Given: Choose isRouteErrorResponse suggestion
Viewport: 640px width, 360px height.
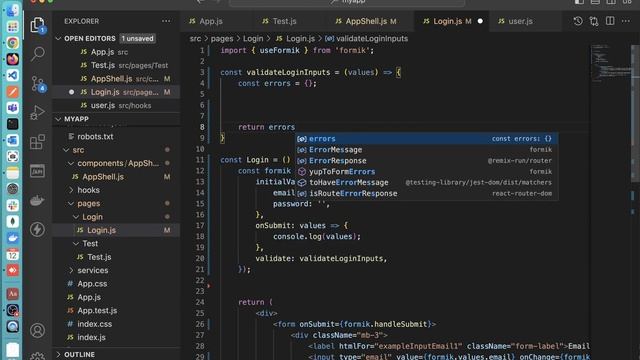Looking at the screenshot, I should coord(427,193).
